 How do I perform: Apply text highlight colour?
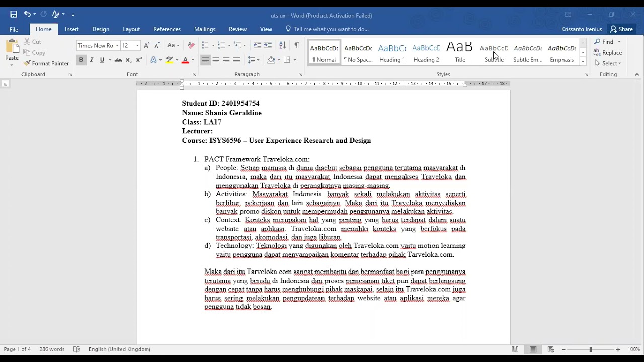170,60
